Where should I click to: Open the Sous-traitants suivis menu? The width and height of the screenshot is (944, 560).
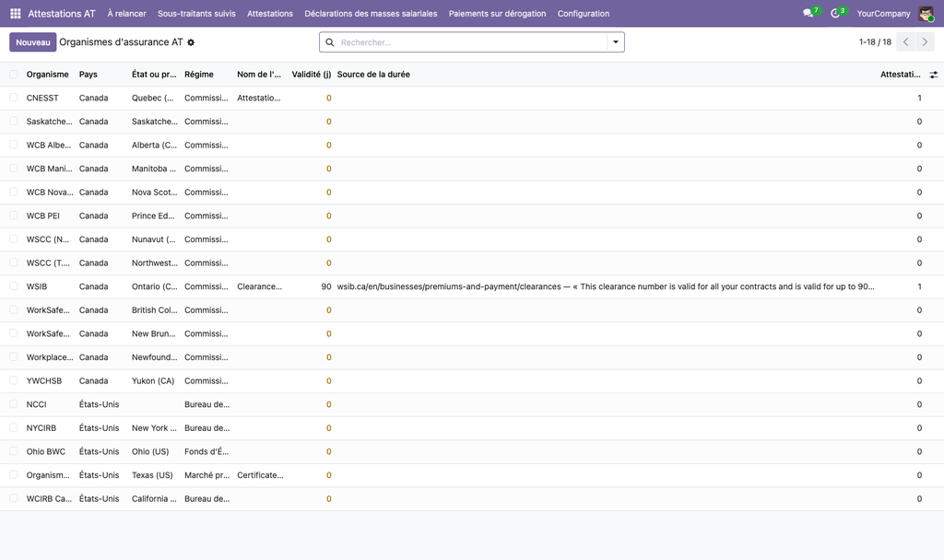tap(196, 13)
